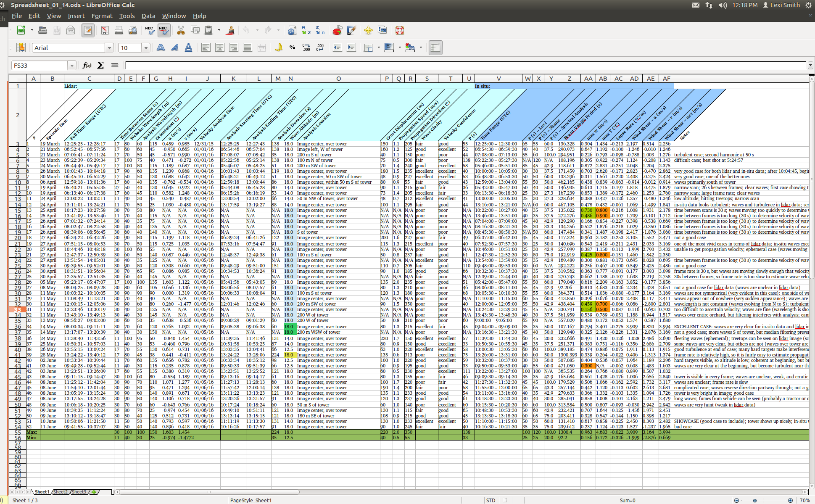Add a new sheet with plus tab
This screenshot has height=504, width=815.
point(94,492)
